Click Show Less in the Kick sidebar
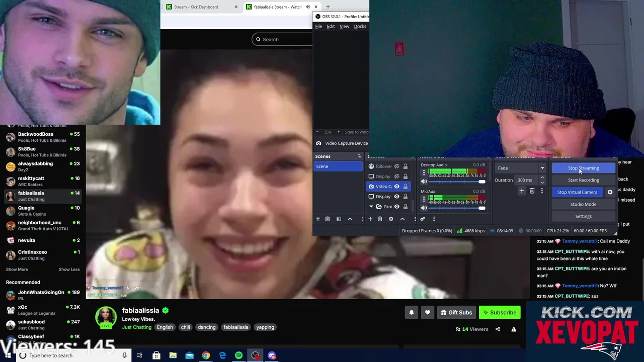 point(69,269)
